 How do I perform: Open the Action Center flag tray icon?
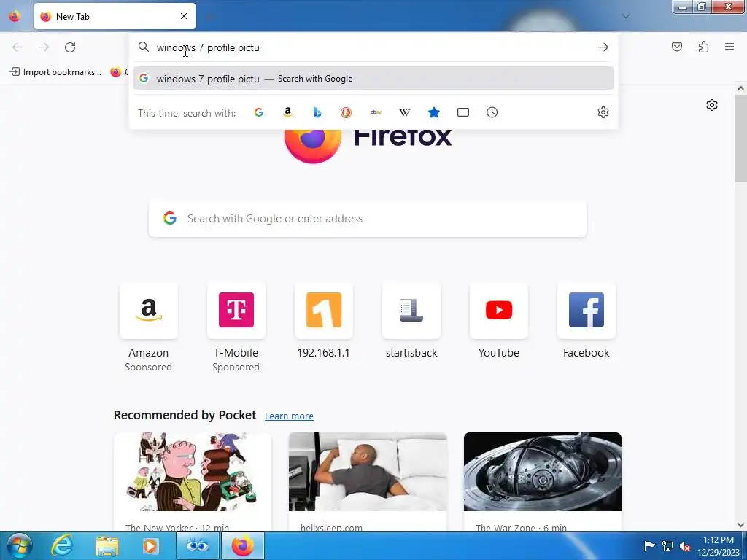(649, 545)
